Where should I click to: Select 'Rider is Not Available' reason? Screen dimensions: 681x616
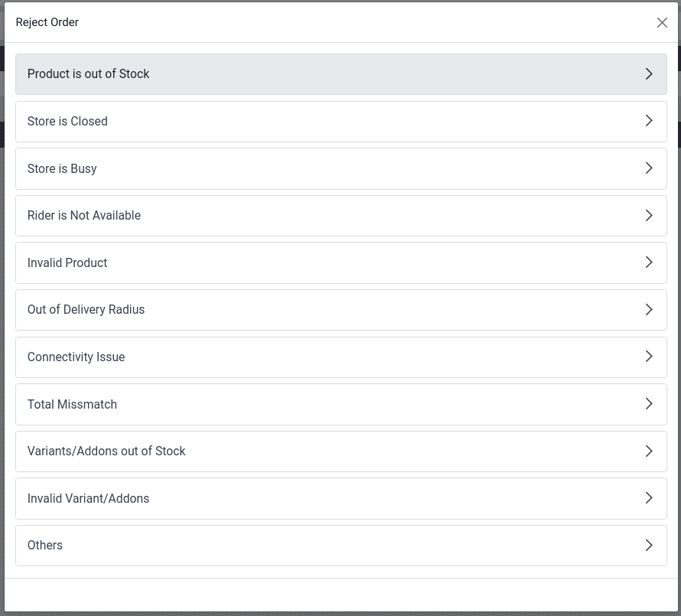84,216
